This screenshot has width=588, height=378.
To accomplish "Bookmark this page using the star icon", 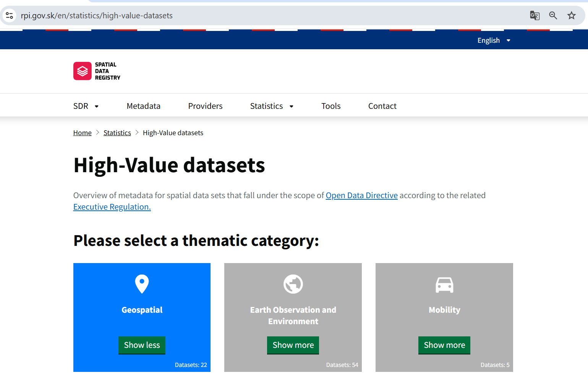I will click(x=572, y=16).
